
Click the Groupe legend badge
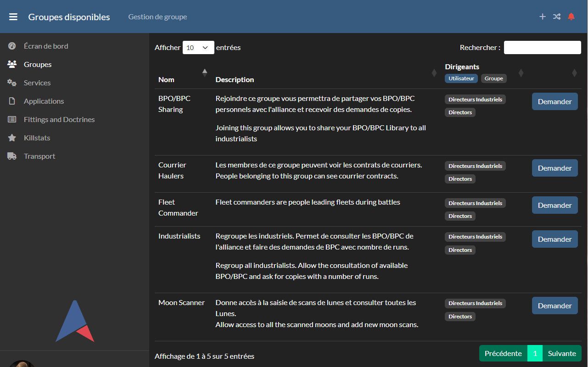[494, 78]
